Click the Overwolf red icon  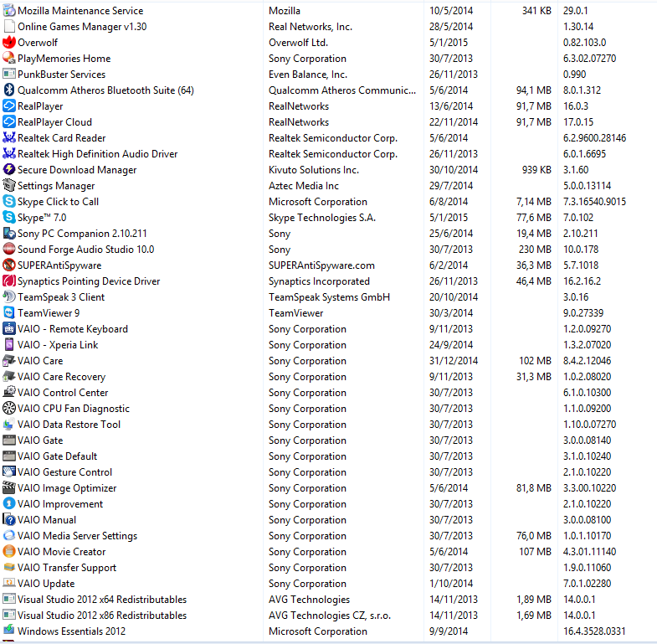(x=9, y=43)
